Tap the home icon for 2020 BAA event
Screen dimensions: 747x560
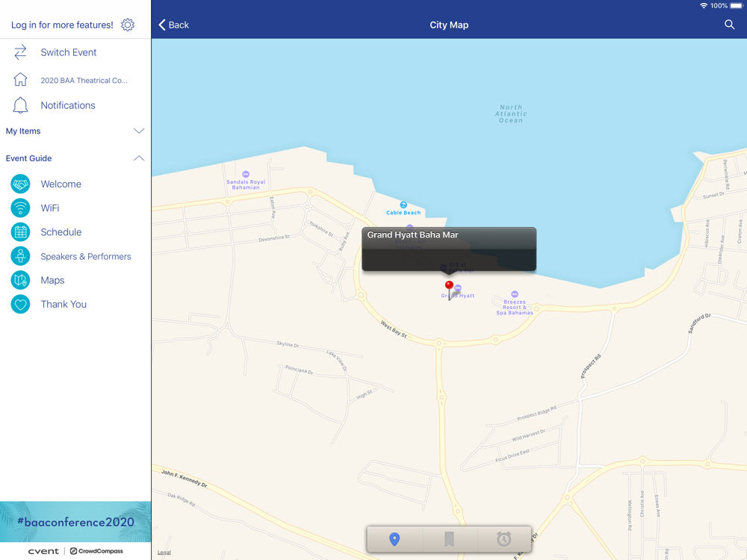pos(20,80)
